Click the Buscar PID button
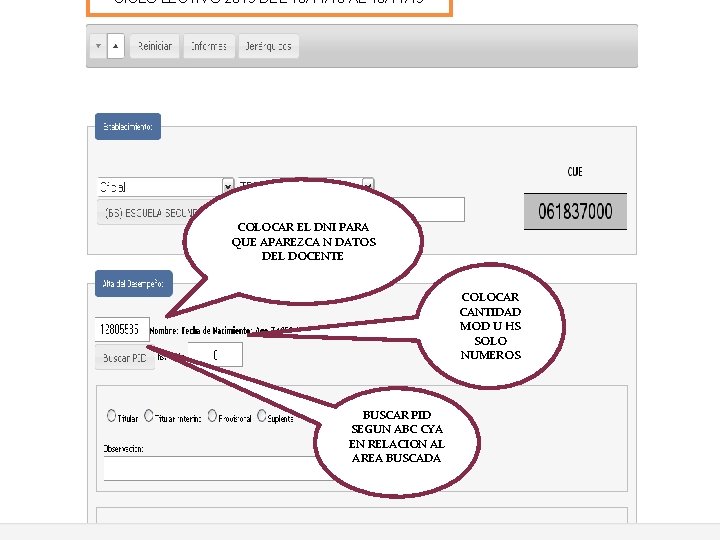This screenshot has width=720, height=540. 124,358
